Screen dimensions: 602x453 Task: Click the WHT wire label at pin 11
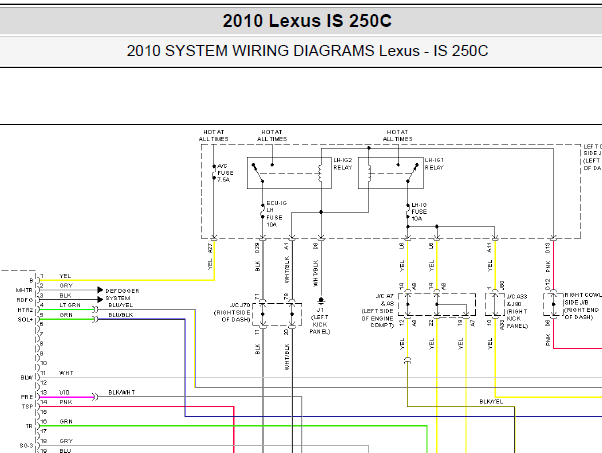[66, 373]
